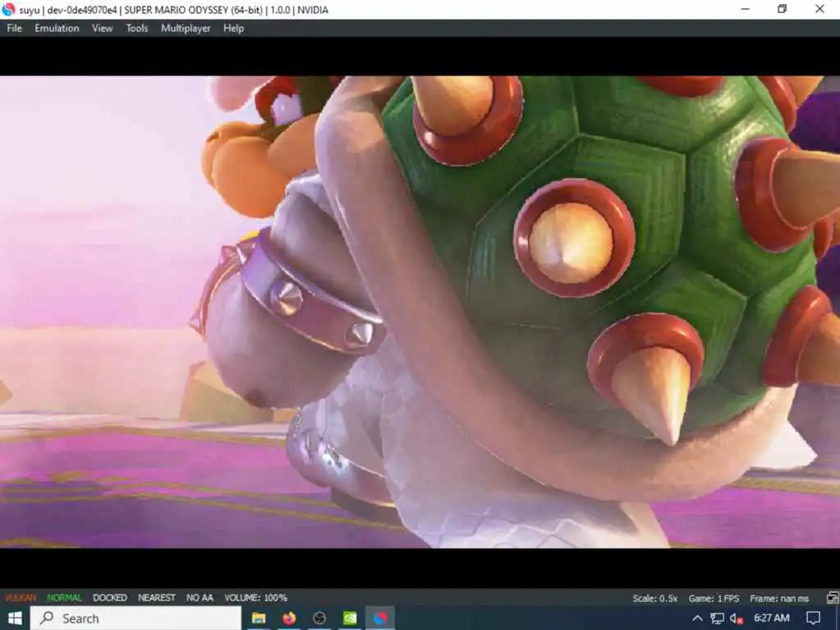The image size is (840, 630).
Task: Open the Emulation menu
Action: pos(57,29)
